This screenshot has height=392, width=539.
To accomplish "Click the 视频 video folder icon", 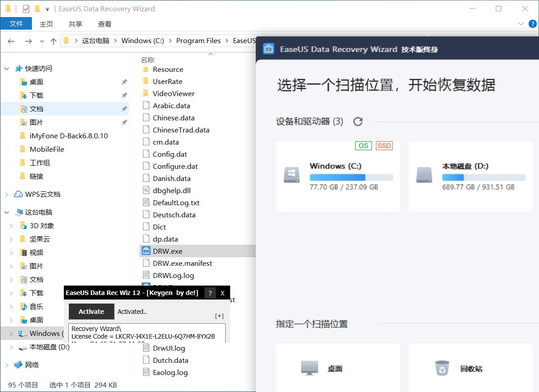I will coord(23,253).
